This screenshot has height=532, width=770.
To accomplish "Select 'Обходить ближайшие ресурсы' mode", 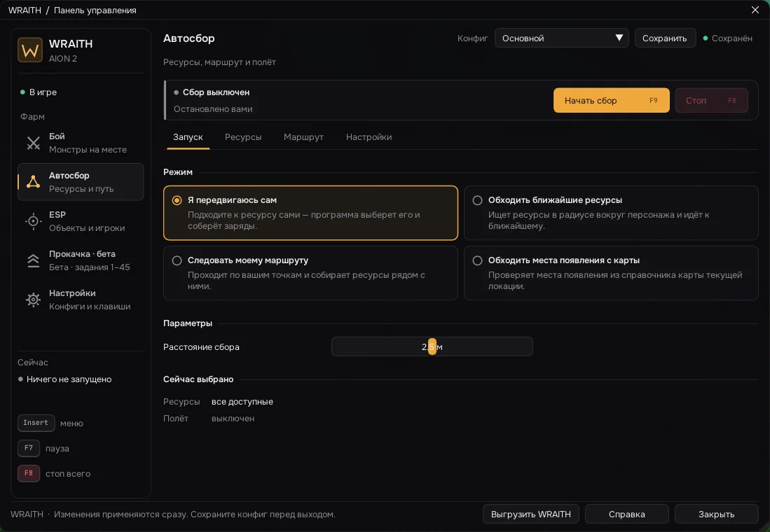I will pyautogui.click(x=611, y=213).
